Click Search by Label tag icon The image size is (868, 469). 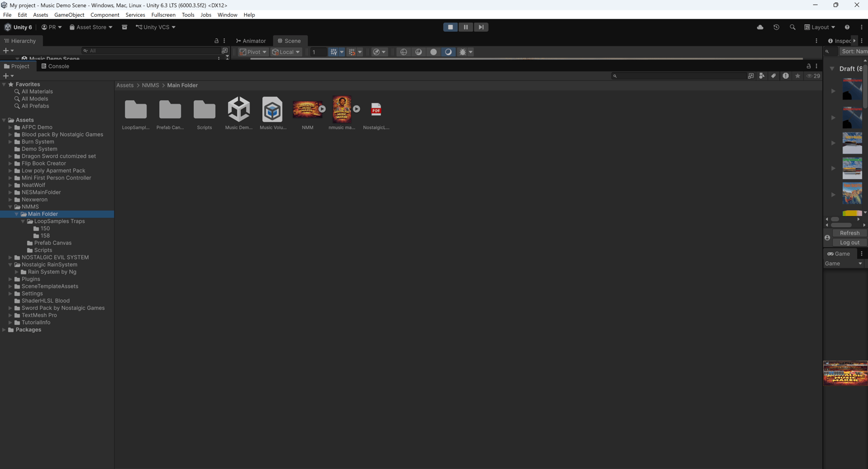click(x=773, y=76)
